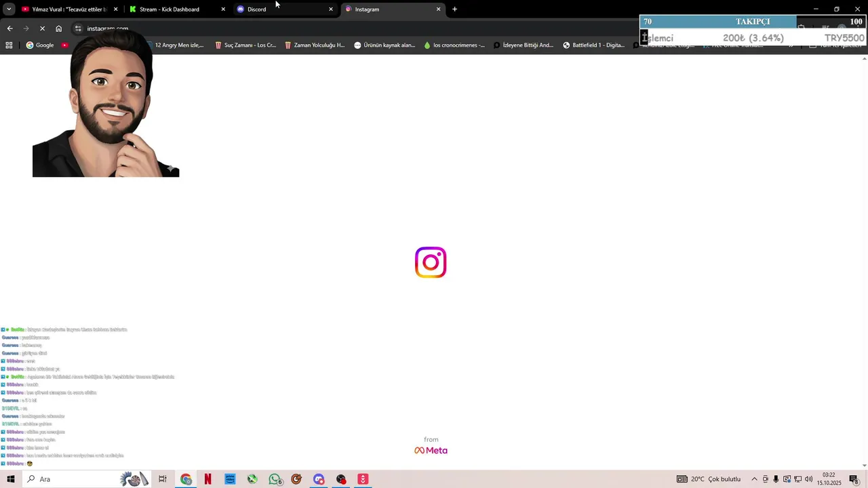Viewport: 868px width, 488px height.
Task: Launch Netflix from the taskbar
Action: (x=208, y=479)
